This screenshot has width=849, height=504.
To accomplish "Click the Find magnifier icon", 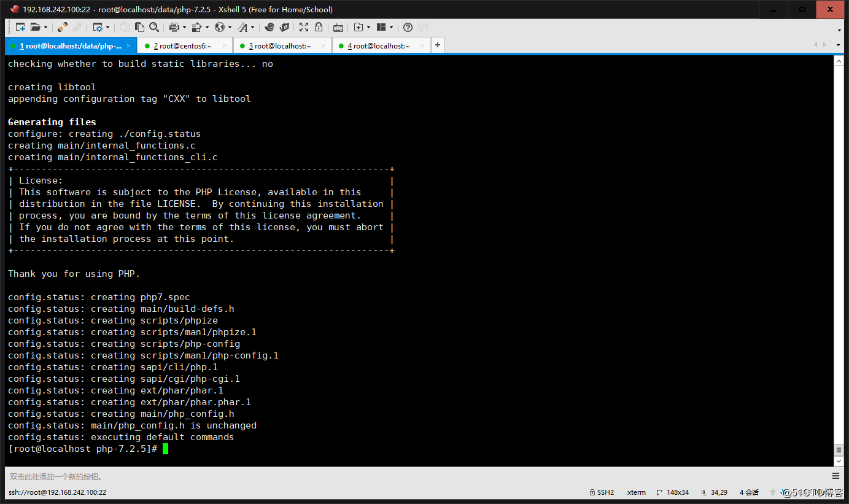I will click(x=154, y=27).
